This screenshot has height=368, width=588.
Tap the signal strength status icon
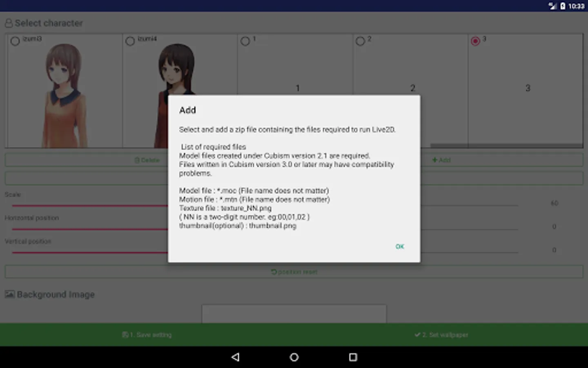click(552, 6)
